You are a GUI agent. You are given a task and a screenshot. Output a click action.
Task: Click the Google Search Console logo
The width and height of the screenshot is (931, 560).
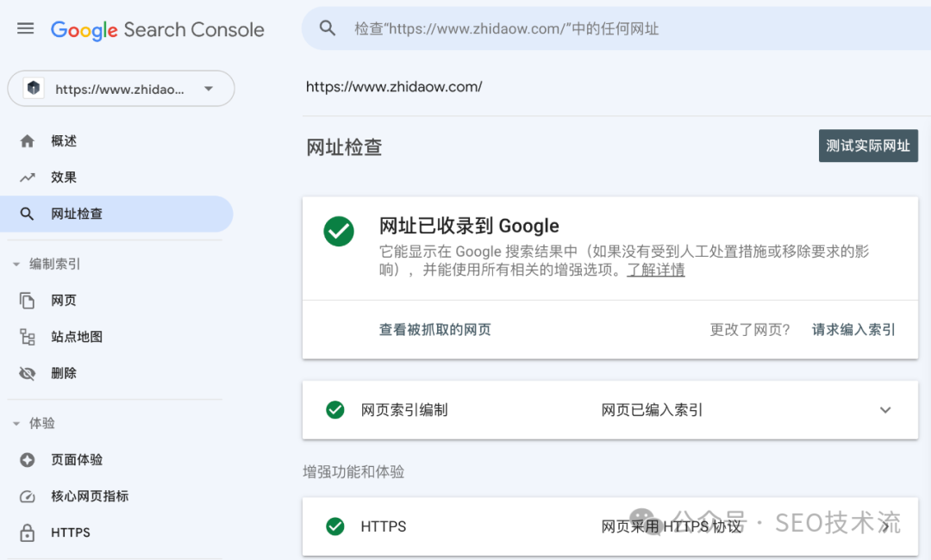tap(157, 29)
